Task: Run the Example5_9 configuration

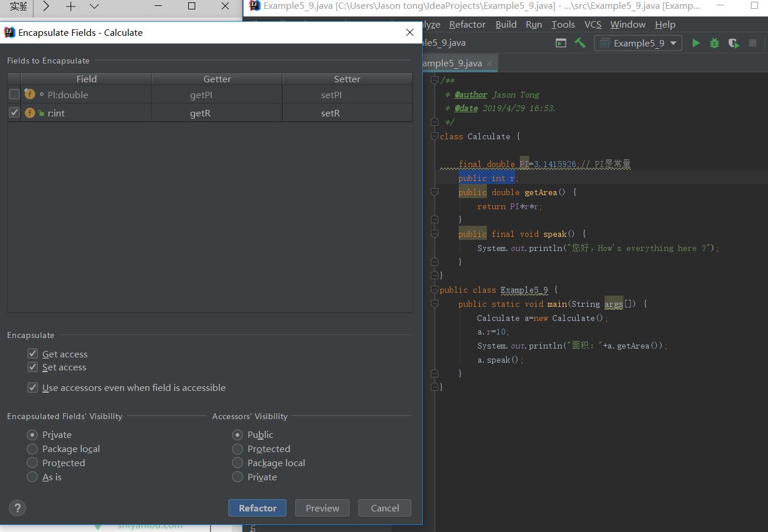Action: pos(696,43)
